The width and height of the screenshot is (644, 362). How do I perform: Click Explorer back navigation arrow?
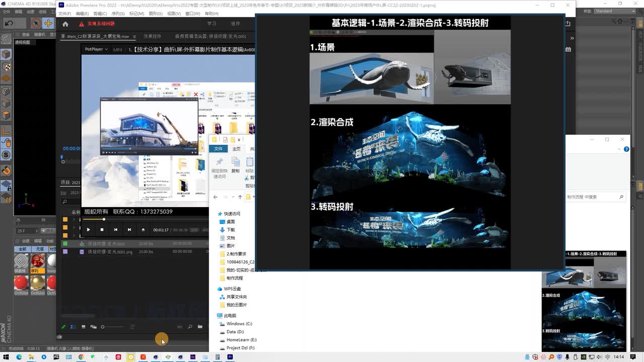(215, 197)
